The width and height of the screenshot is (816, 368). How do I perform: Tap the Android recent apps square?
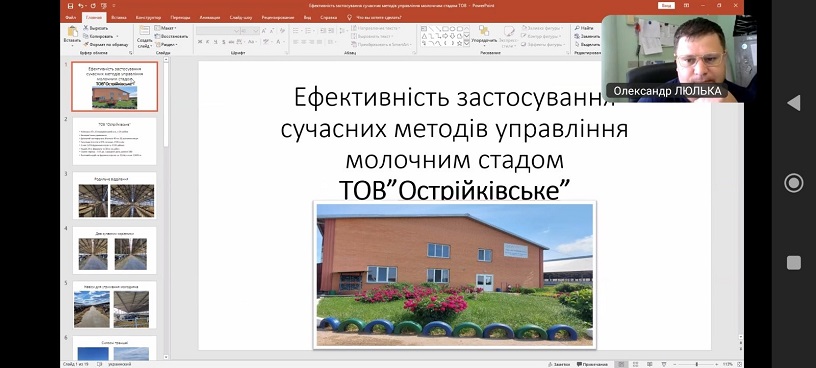794,262
